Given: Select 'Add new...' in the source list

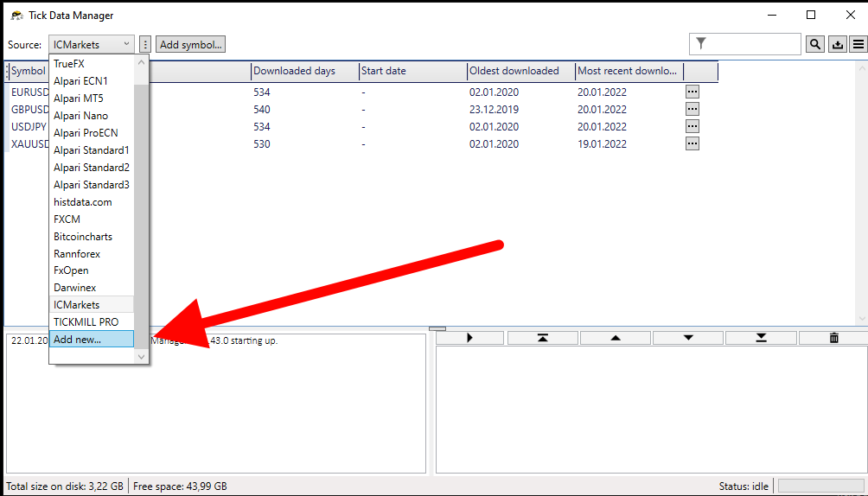Looking at the screenshot, I should coord(91,340).
